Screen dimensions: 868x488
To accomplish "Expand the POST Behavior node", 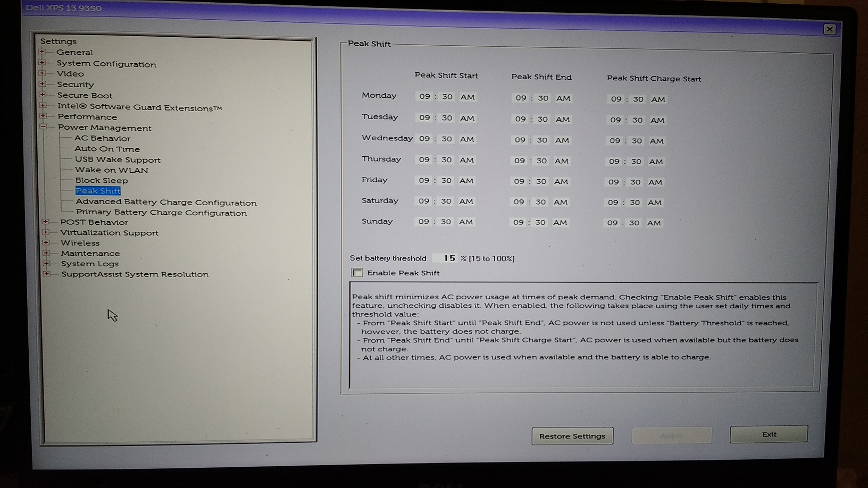I will click(46, 222).
